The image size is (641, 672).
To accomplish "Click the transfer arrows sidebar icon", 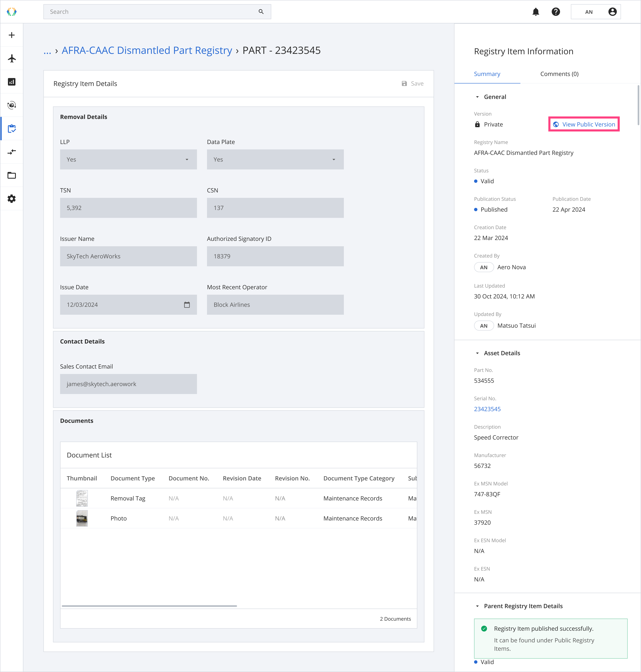I will point(12,152).
